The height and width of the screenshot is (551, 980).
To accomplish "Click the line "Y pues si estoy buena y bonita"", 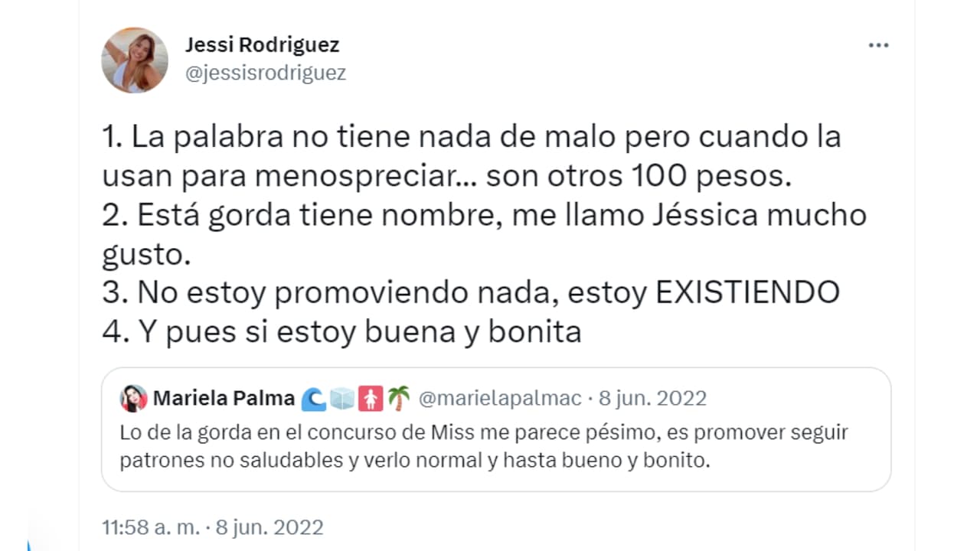I will [341, 332].
